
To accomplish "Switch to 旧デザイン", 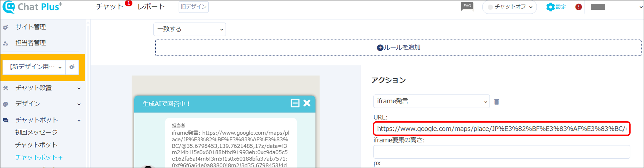I will click(194, 7).
